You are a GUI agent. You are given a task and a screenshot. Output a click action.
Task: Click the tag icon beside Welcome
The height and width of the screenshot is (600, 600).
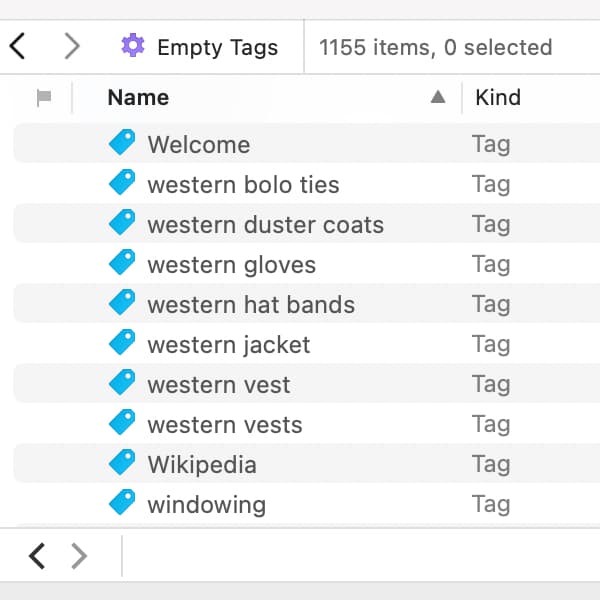coord(122,144)
